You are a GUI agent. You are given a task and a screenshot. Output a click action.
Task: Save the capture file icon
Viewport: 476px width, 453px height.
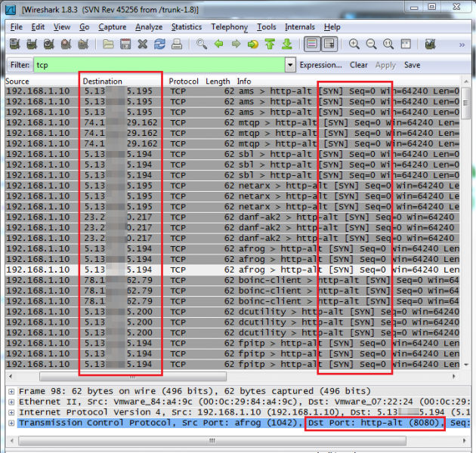(125, 45)
